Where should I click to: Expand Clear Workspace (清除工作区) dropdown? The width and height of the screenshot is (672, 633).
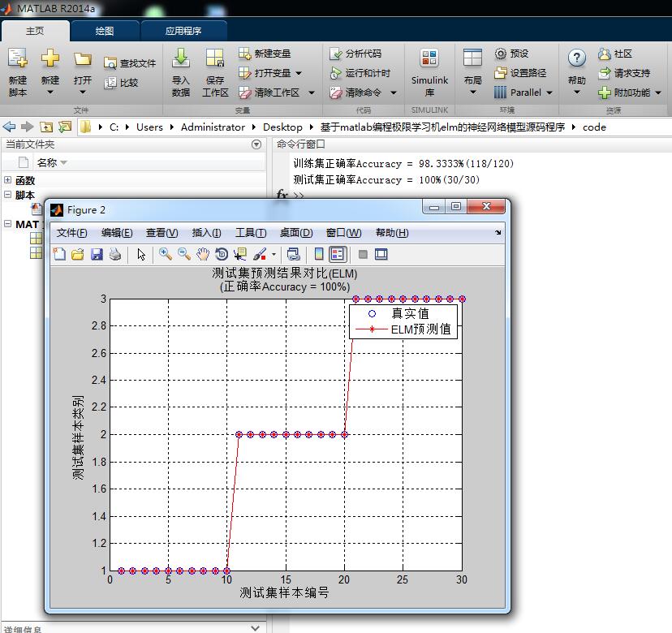pos(312,93)
